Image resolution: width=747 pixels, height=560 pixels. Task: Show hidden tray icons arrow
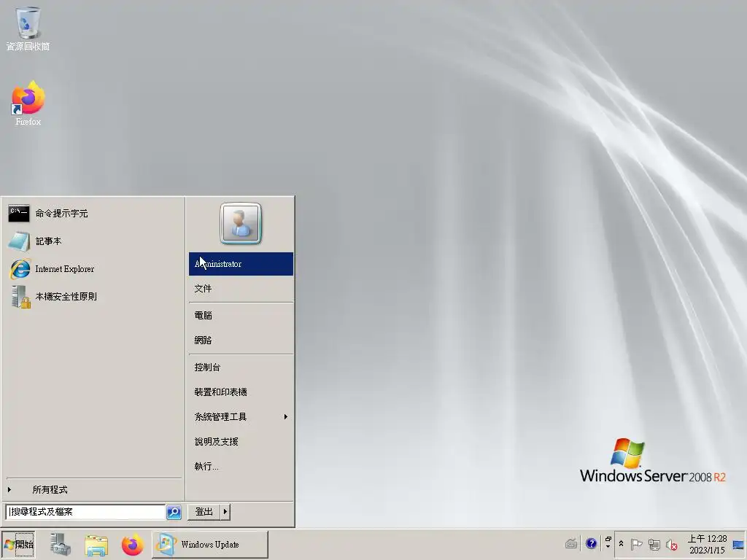tap(622, 544)
